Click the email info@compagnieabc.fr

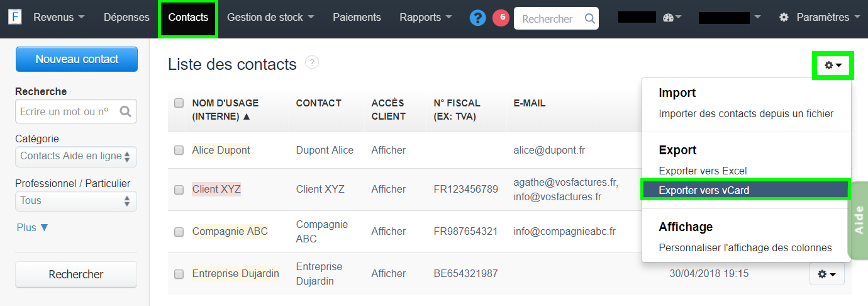(x=565, y=232)
